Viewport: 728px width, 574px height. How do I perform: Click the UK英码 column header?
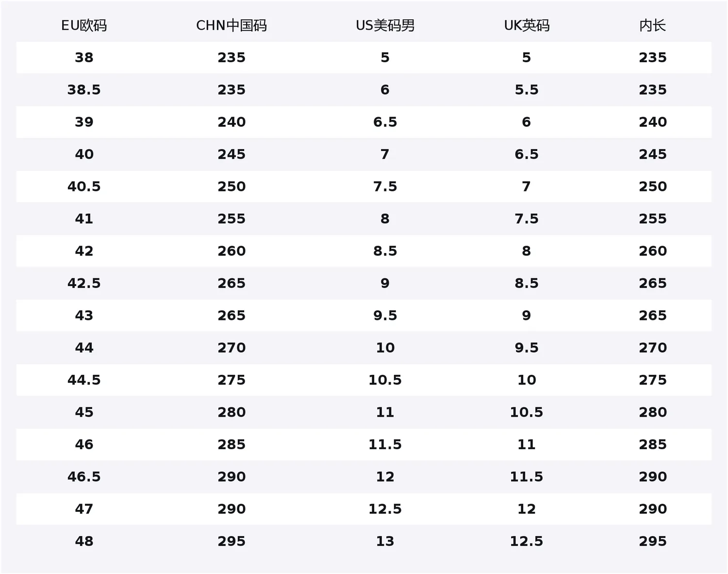click(527, 25)
